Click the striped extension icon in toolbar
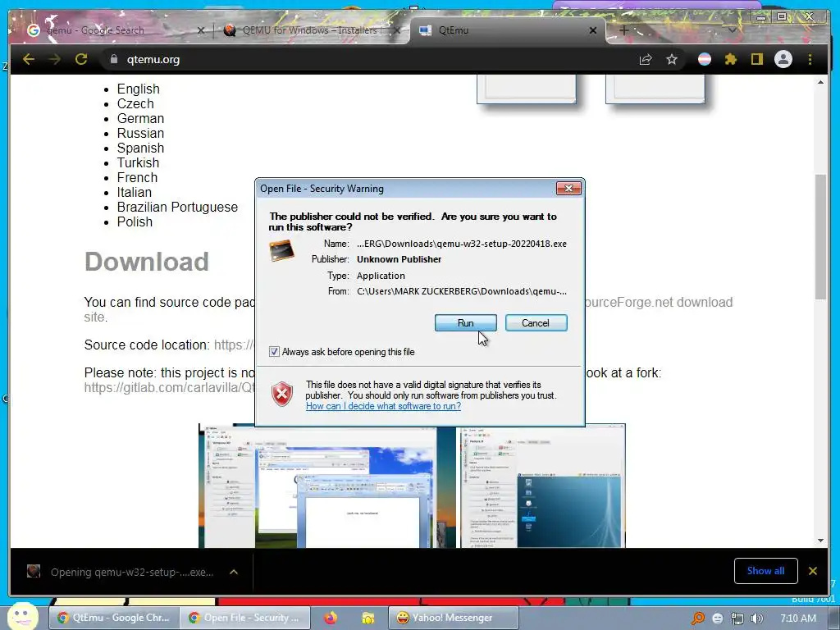 coord(705,59)
